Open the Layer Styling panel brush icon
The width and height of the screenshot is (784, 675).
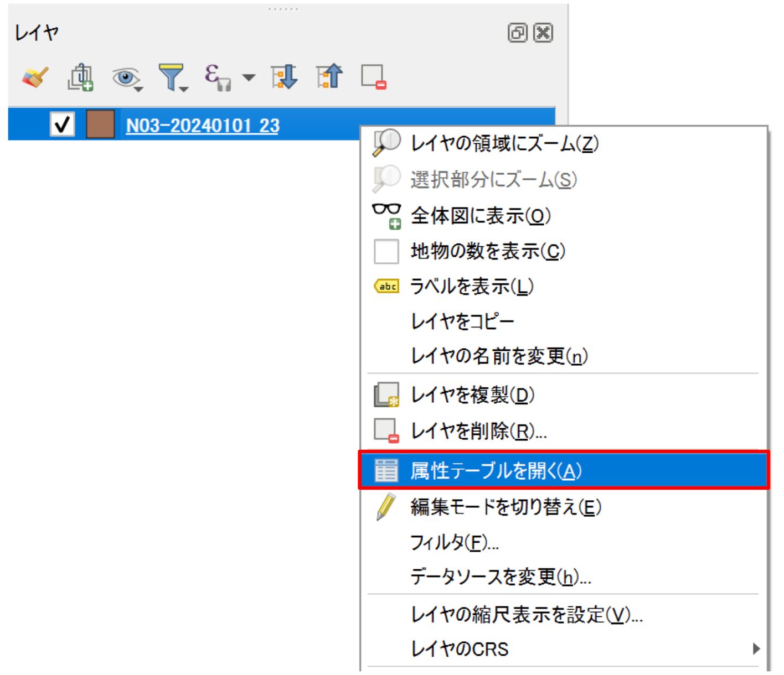point(35,77)
